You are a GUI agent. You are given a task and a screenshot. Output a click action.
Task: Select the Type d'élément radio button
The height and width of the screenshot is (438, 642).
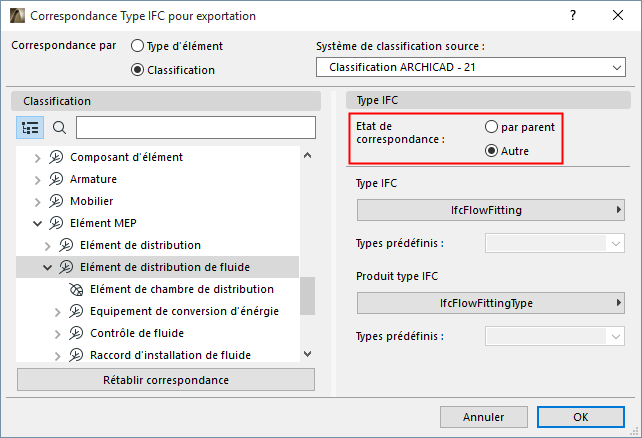click(138, 46)
